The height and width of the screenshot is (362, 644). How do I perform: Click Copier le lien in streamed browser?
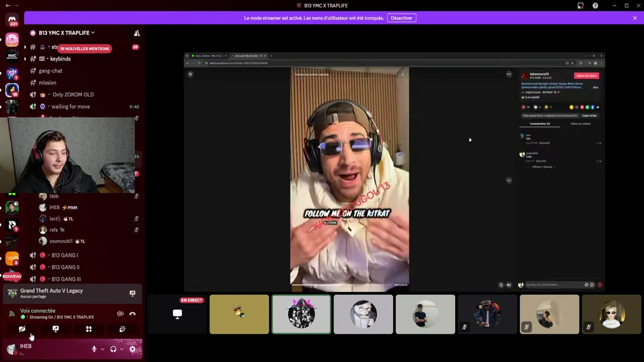click(589, 116)
